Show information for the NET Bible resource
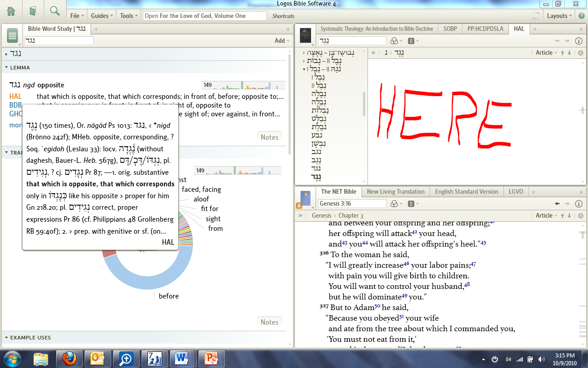Image resolution: width=588 pixels, height=368 pixels. pyautogui.click(x=579, y=203)
